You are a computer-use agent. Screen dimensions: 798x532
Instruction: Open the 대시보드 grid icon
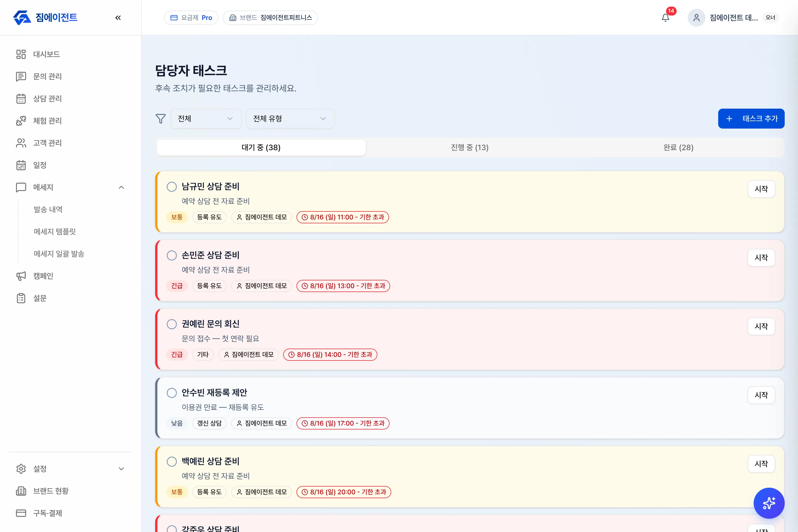[21, 54]
